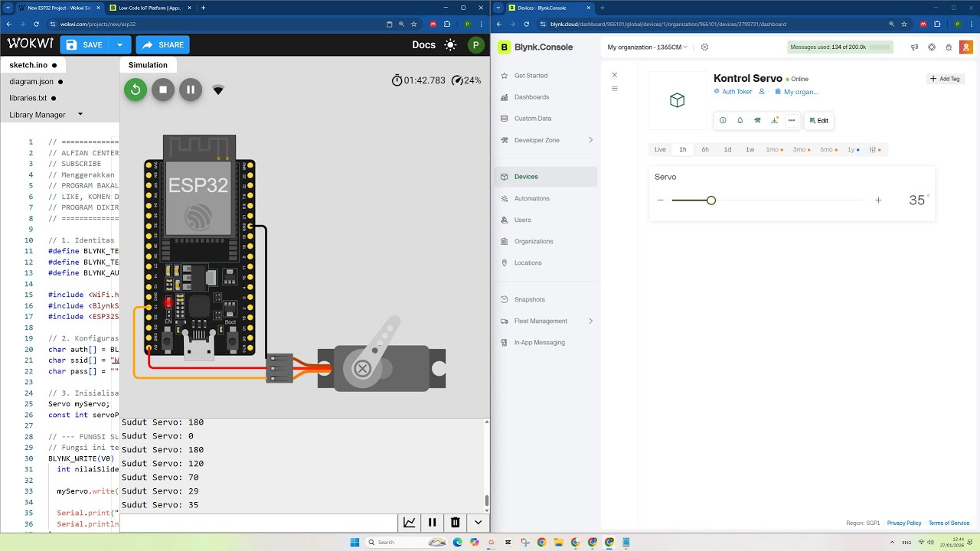Select the Live time range
The width and height of the screenshot is (980, 551).
660,150
